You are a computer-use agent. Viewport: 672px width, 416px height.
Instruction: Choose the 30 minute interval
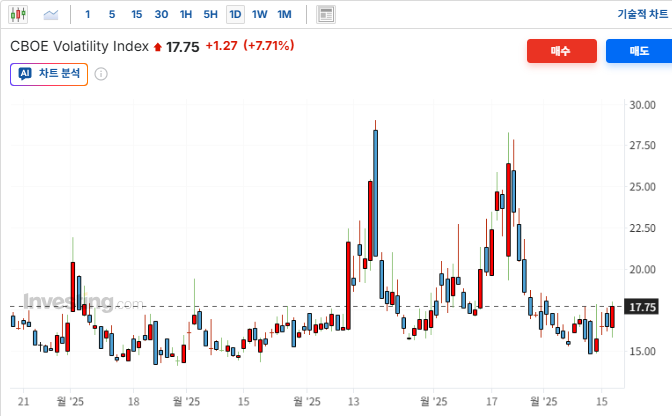tap(161, 15)
